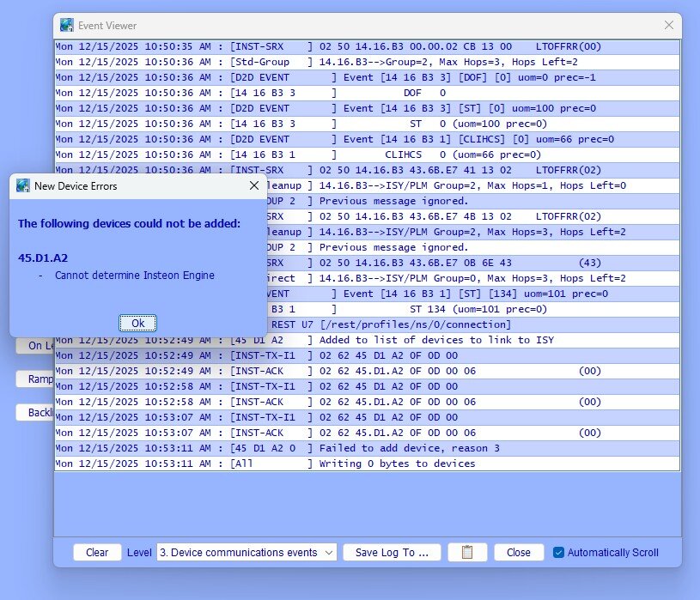This screenshot has height=600, width=700.
Task: Click Save Log To button
Action: (x=392, y=552)
